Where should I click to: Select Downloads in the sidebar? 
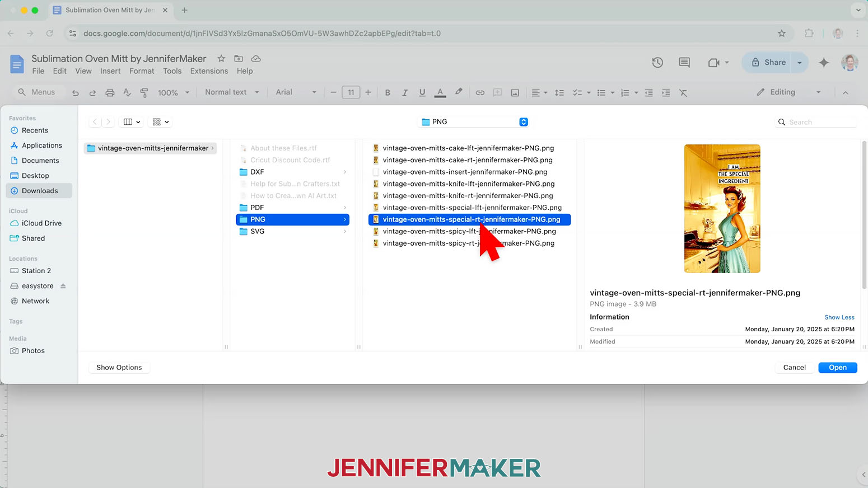pos(39,191)
